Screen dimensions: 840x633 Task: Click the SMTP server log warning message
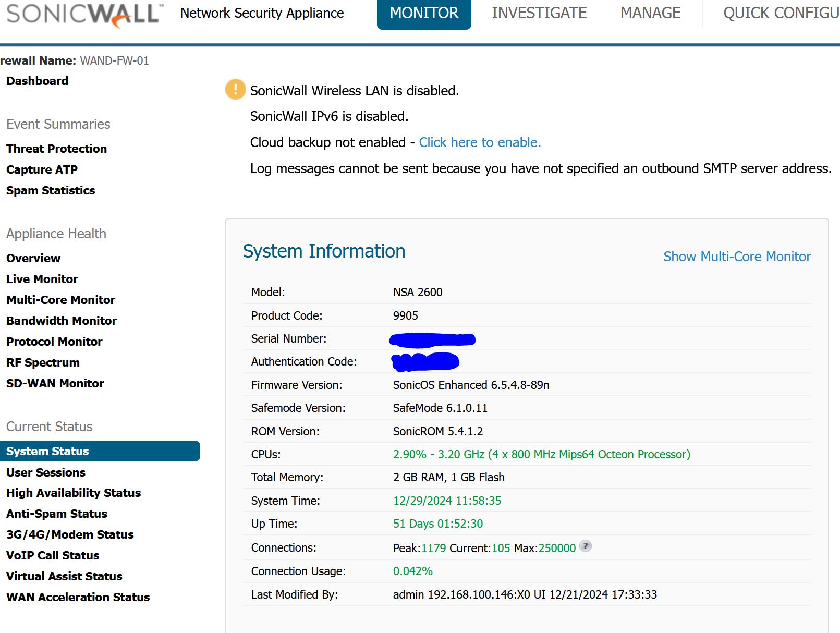(541, 168)
